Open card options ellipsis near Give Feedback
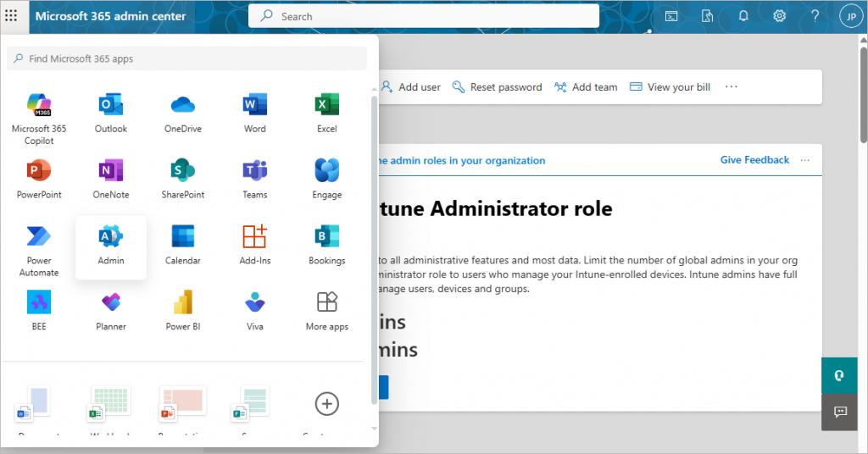The image size is (868, 454). click(x=805, y=160)
